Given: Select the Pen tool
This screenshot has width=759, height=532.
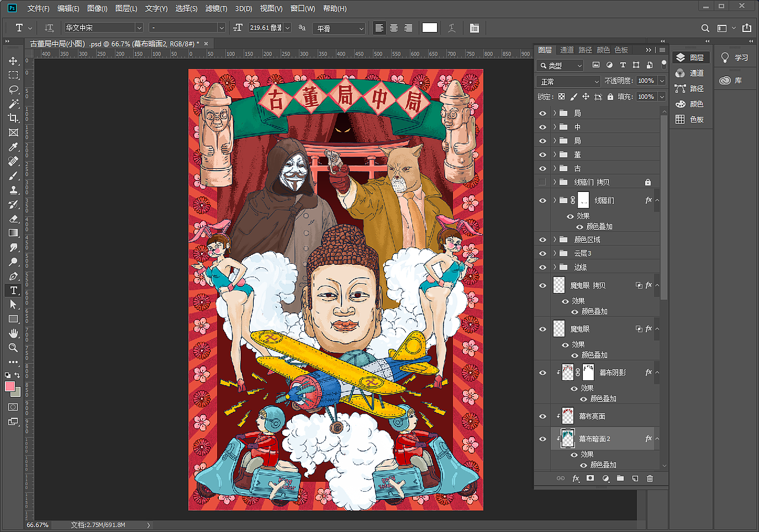Looking at the screenshot, I should click(x=13, y=276).
